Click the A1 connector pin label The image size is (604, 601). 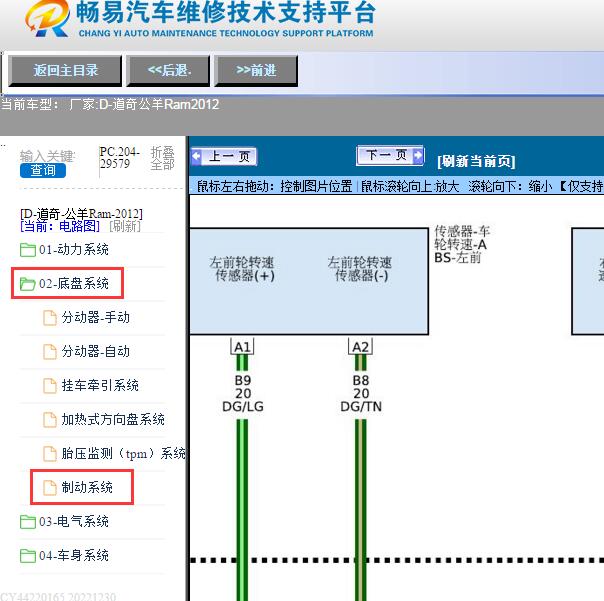click(242, 347)
